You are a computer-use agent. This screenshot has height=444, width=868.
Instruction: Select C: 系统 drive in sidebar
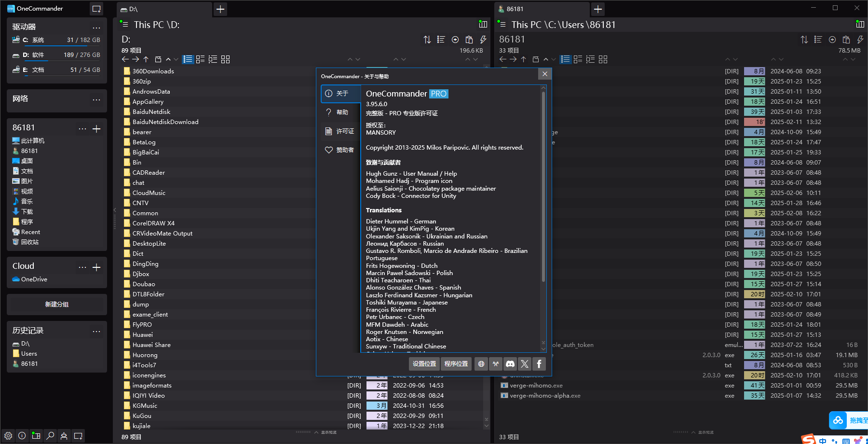(x=56, y=40)
